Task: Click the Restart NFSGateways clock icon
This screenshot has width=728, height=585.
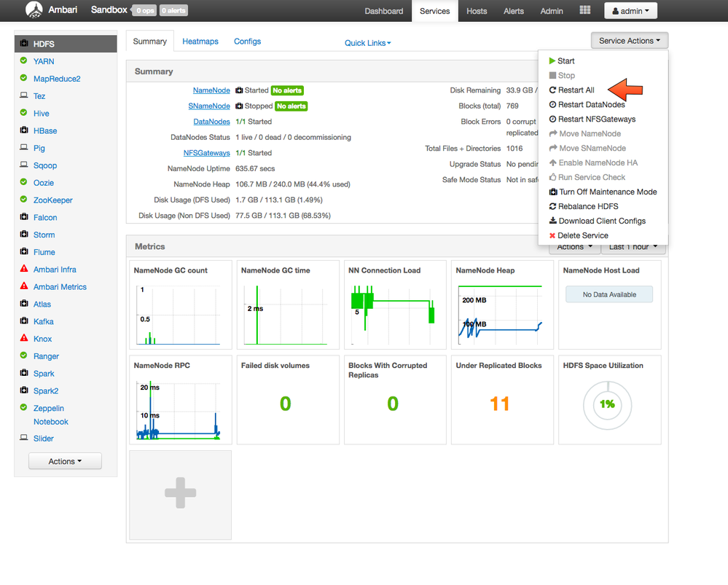Action: point(552,119)
